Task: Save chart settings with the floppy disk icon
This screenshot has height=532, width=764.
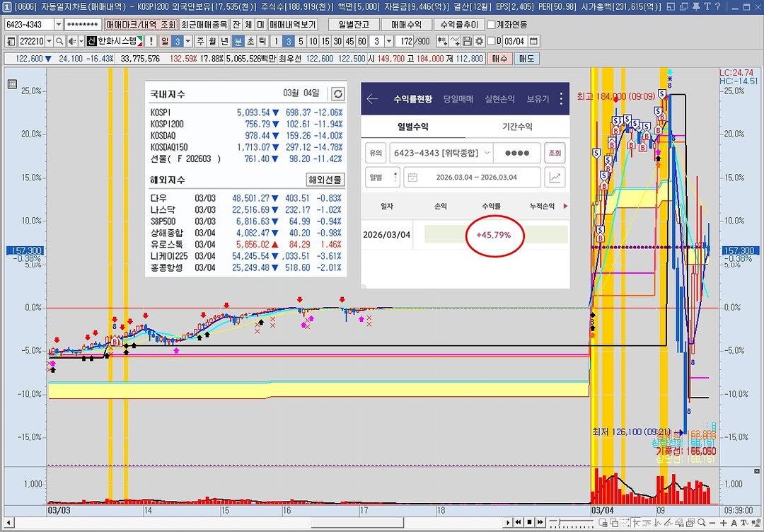Action: coord(468,41)
